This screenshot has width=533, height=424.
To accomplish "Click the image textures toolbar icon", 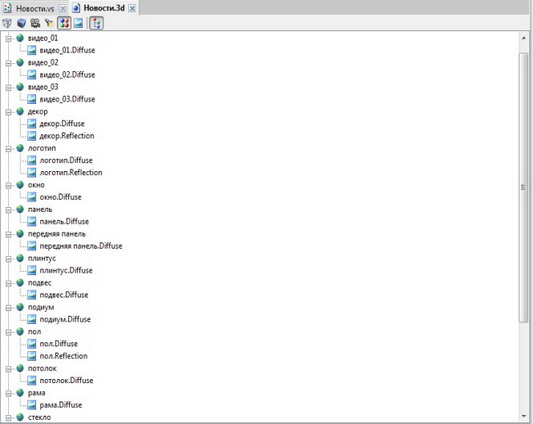I will [79, 23].
